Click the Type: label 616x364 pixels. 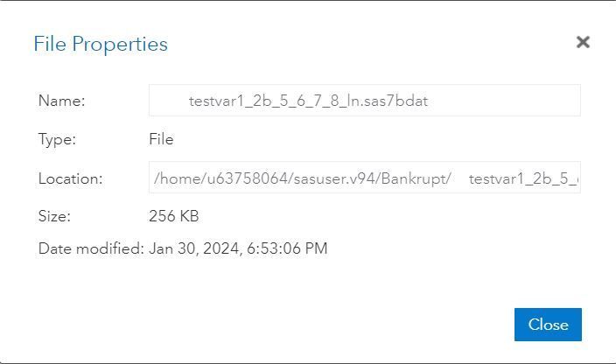[x=57, y=139]
